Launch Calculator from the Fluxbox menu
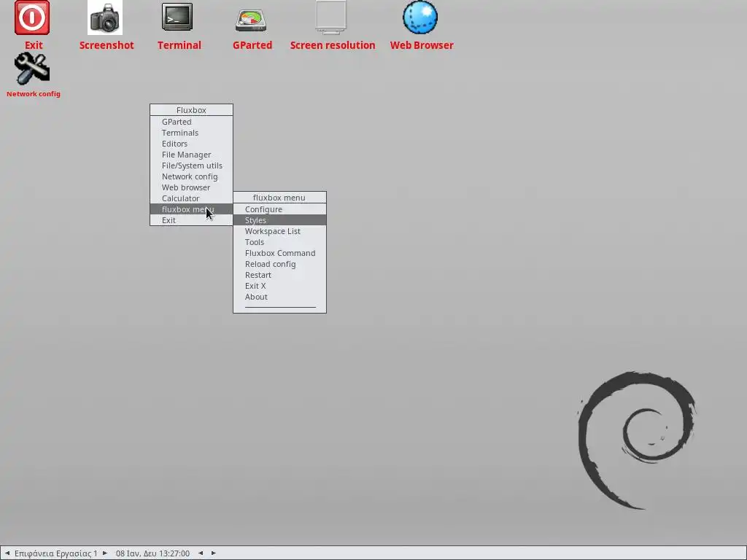This screenshot has width=747, height=560. pos(192,198)
